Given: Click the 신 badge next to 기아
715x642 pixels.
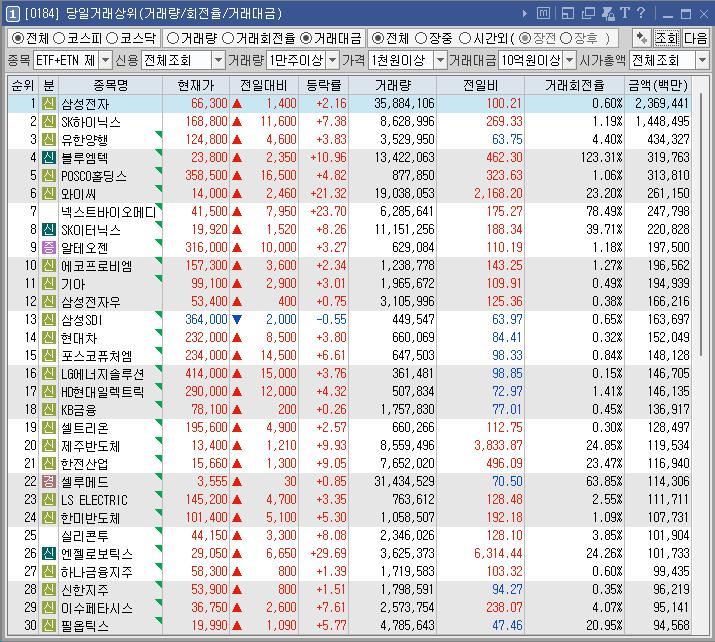Looking at the screenshot, I should (49, 284).
